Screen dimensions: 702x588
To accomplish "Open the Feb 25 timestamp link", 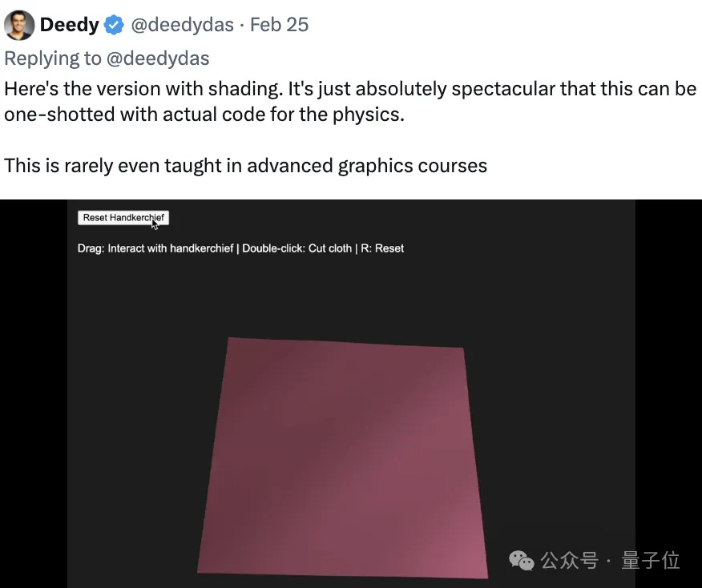I will coord(279,25).
